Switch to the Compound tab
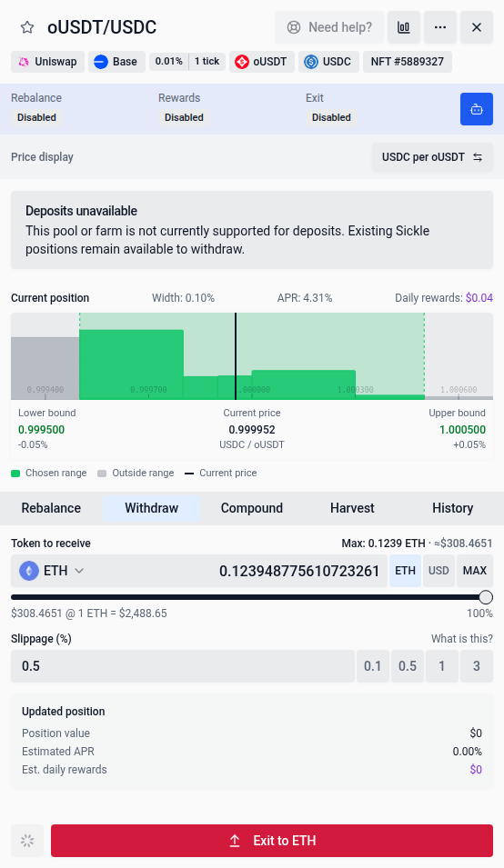This screenshot has height=868, width=504. (252, 508)
